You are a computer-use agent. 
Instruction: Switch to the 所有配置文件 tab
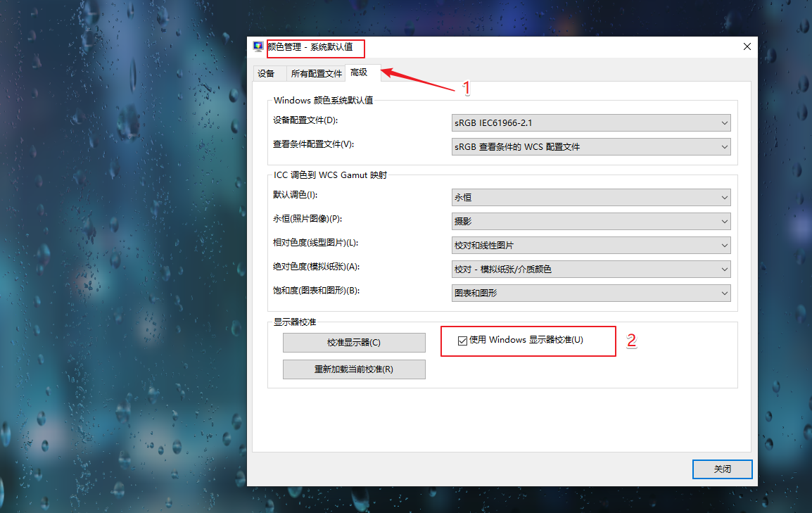tap(315, 72)
